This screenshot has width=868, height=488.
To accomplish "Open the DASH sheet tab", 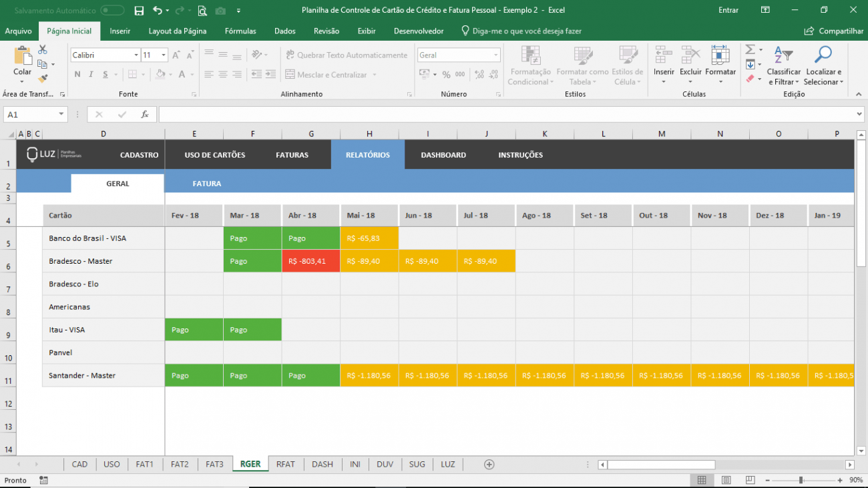I will [322, 464].
